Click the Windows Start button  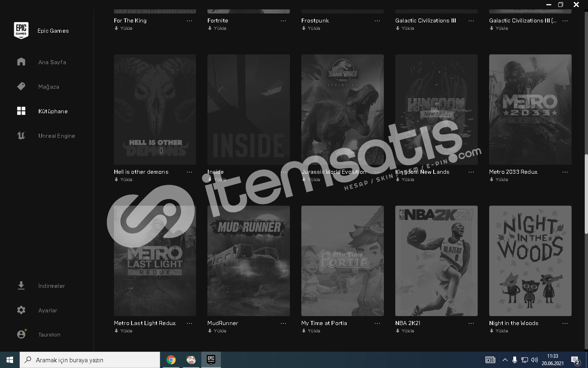tap(10, 360)
